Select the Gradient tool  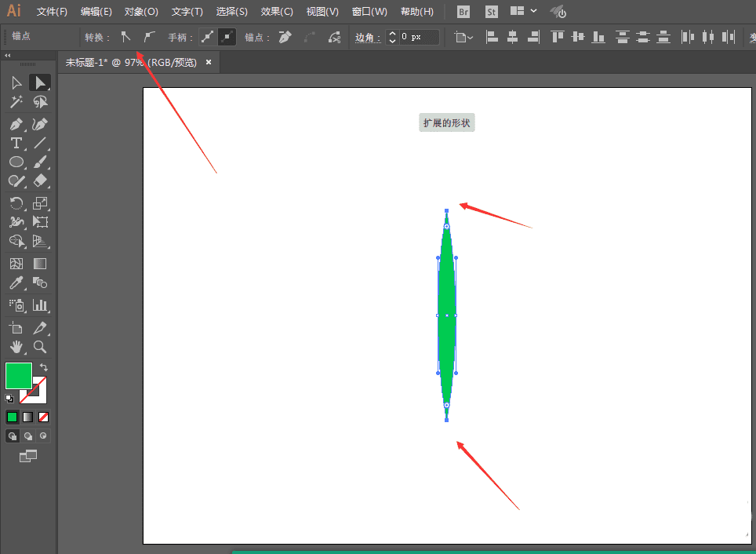[40, 264]
